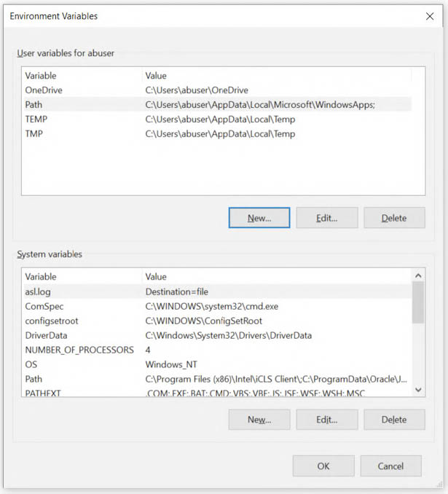448x494 pixels.
Task: Click Edit under User variables
Action: pyautogui.click(x=326, y=217)
